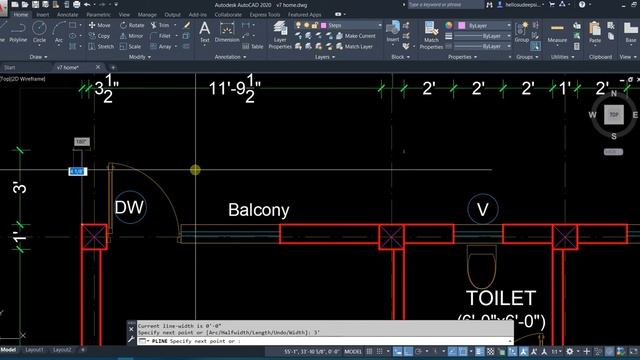
Task: Open the Steps layer dropdown
Action: pos(380,25)
